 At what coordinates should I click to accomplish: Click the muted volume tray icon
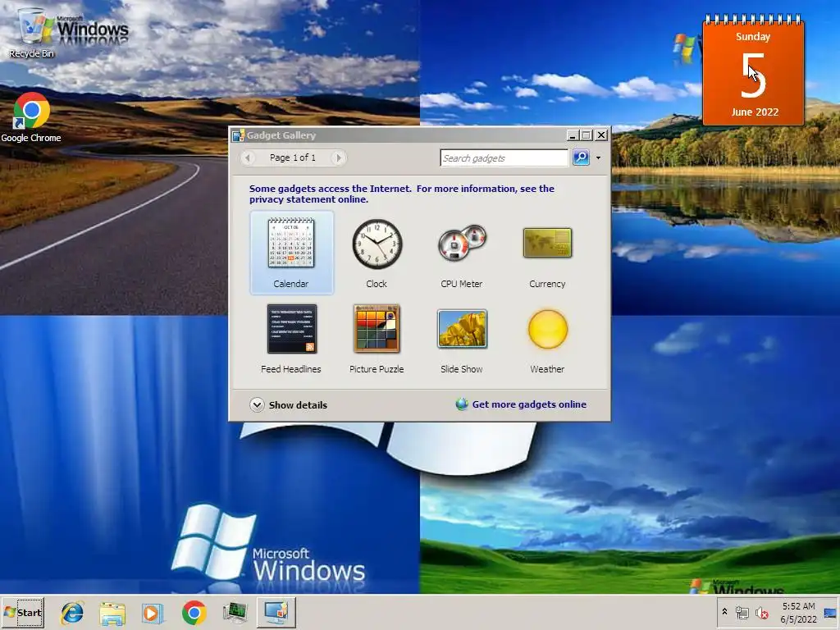pos(761,613)
